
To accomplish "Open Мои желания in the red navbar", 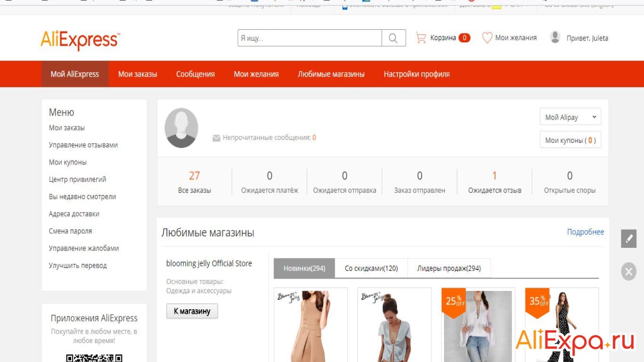I will tap(256, 74).
